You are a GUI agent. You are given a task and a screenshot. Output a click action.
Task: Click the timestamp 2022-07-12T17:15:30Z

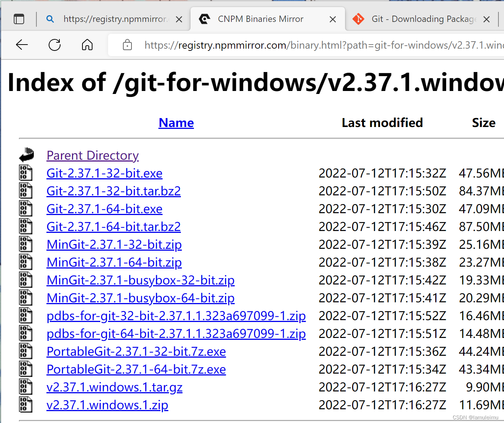coord(382,209)
